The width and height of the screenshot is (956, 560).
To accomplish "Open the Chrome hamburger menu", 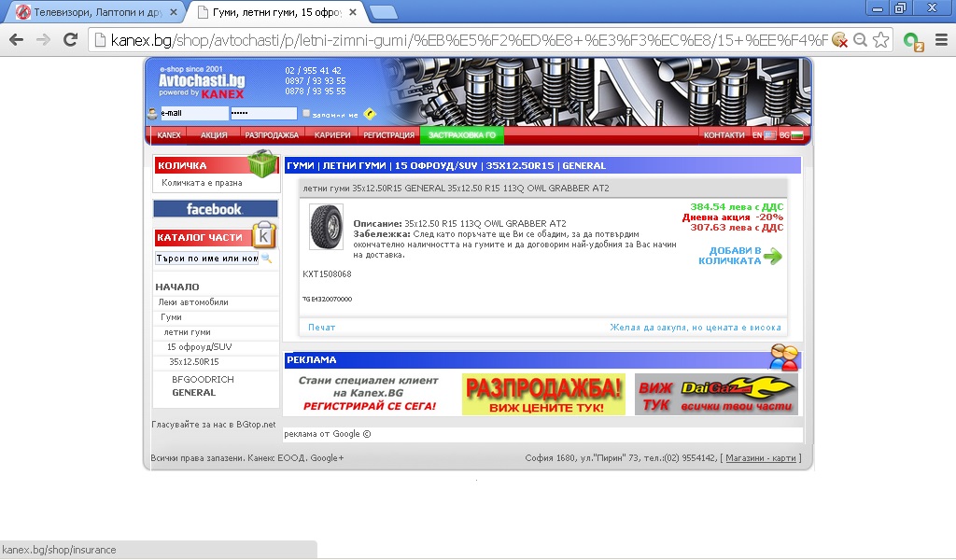I will coord(941,40).
